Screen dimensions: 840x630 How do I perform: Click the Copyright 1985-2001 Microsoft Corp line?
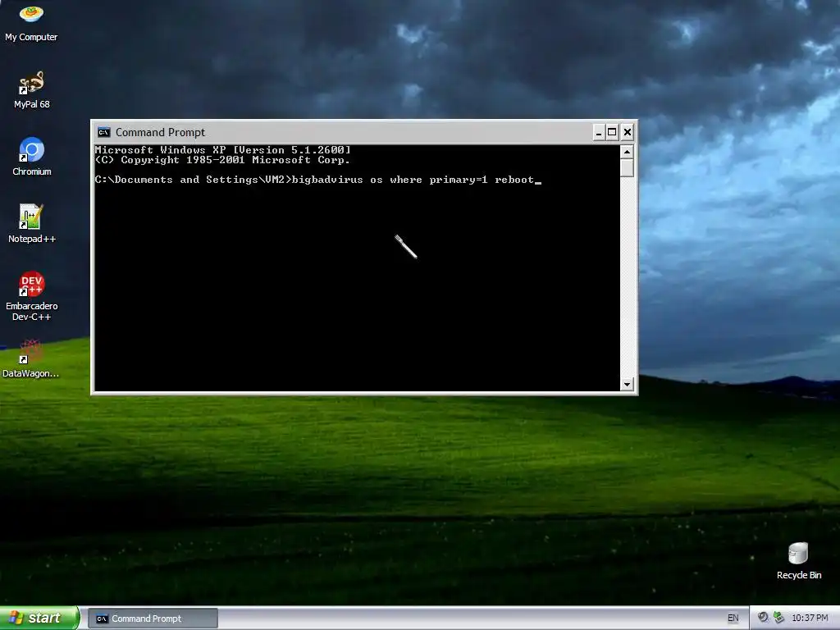[x=222, y=160]
